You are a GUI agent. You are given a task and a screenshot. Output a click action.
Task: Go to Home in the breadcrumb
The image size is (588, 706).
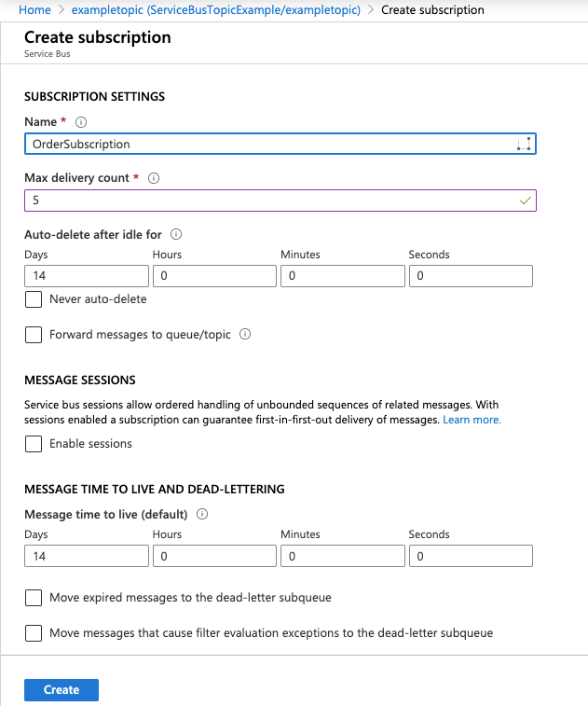click(34, 10)
